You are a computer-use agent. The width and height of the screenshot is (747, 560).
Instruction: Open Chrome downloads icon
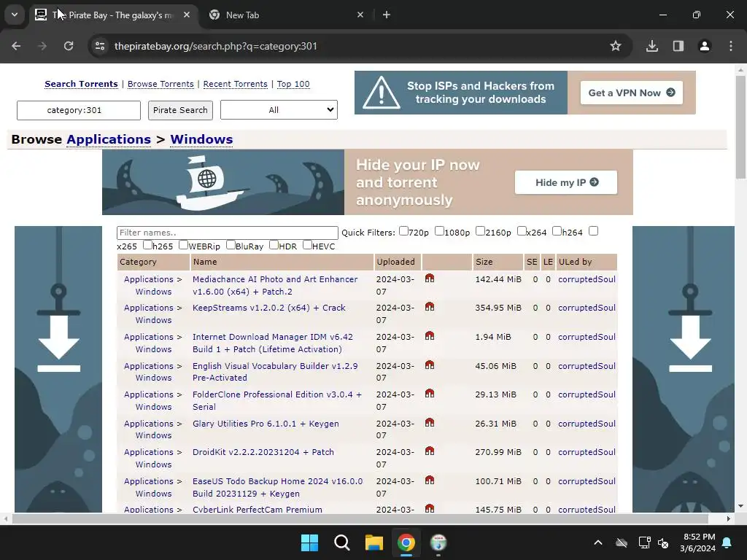[x=651, y=46]
